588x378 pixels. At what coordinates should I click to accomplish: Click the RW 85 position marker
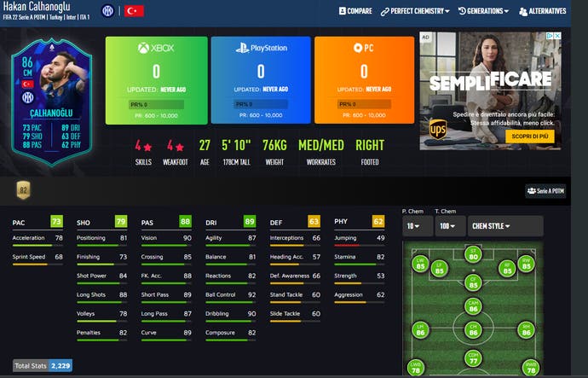[526, 264]
